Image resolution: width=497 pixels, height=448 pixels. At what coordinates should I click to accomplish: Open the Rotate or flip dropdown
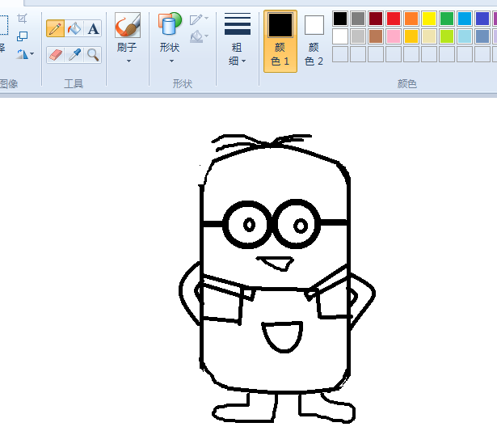(x=25, y=54)
